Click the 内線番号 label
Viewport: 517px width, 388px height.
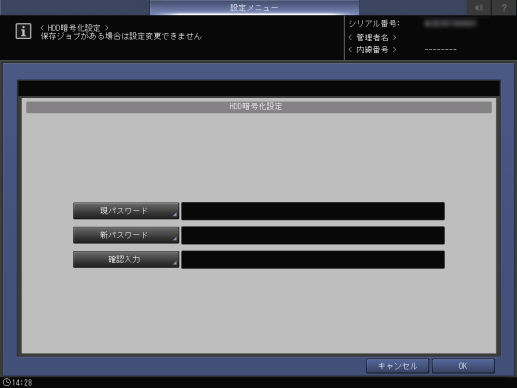pos(372,50)
